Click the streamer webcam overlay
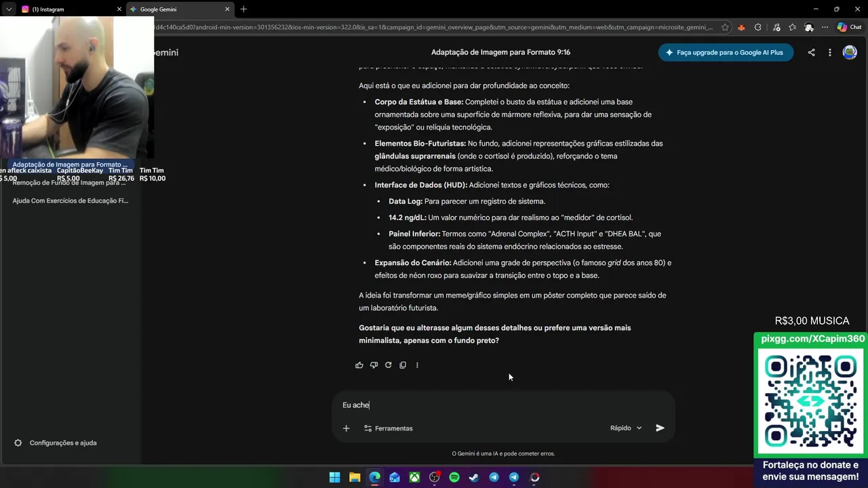868x488 pixels. (77, 87)
